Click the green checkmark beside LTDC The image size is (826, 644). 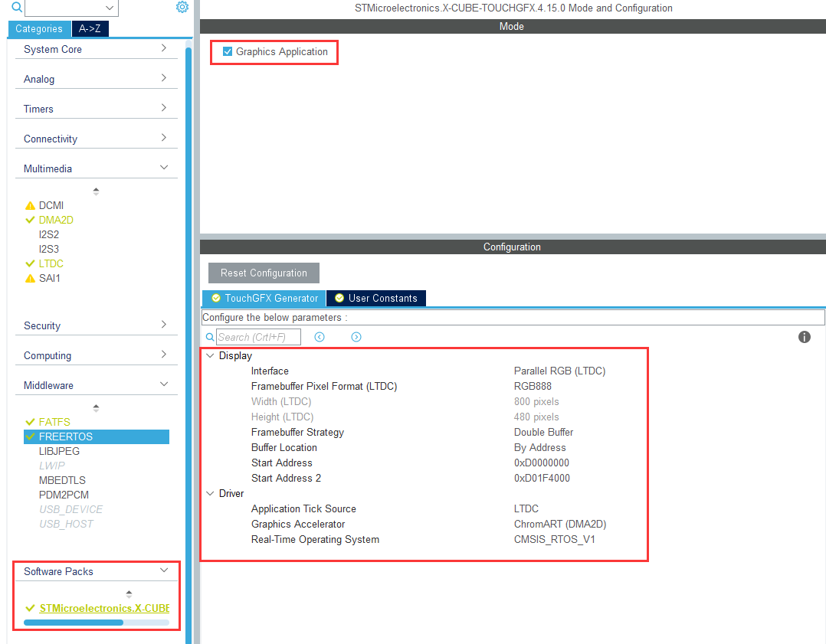pos(30,263)
